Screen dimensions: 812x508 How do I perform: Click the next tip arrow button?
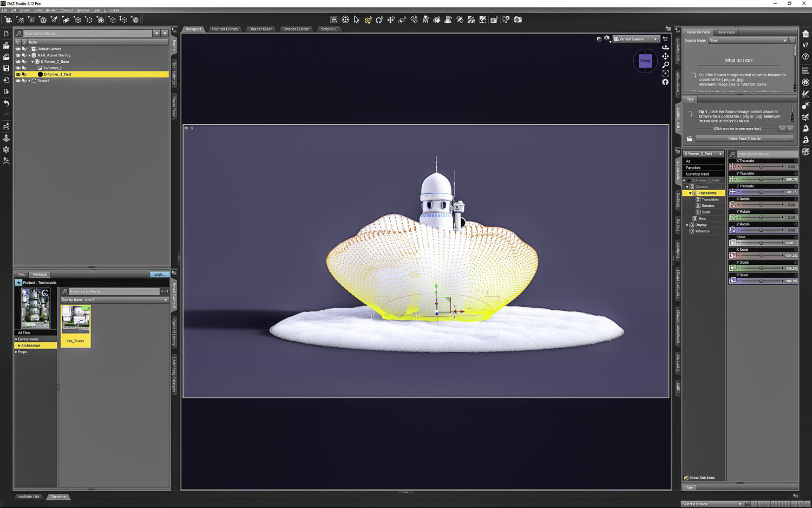pyautogui.click(x=790, y=129)
